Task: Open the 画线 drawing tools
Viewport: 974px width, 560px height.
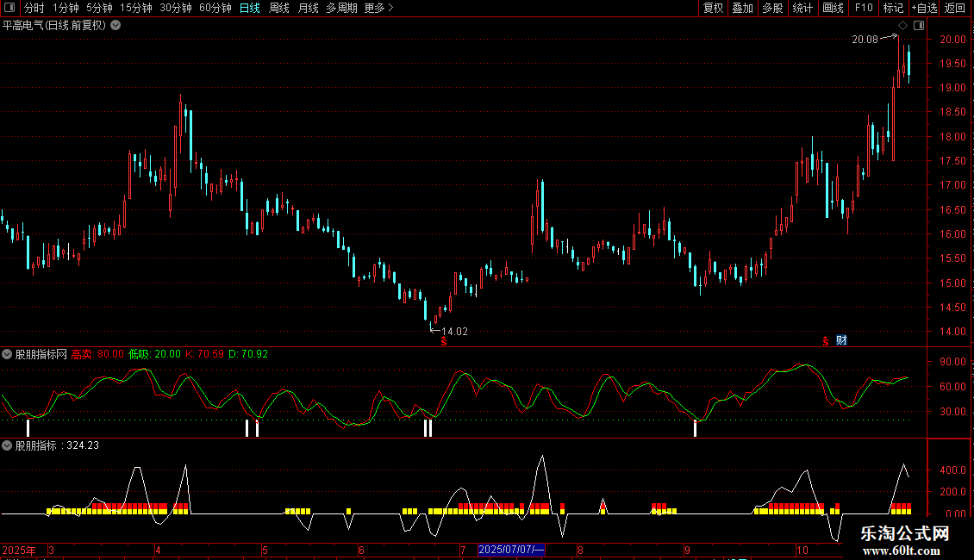Action: [833, 8]
